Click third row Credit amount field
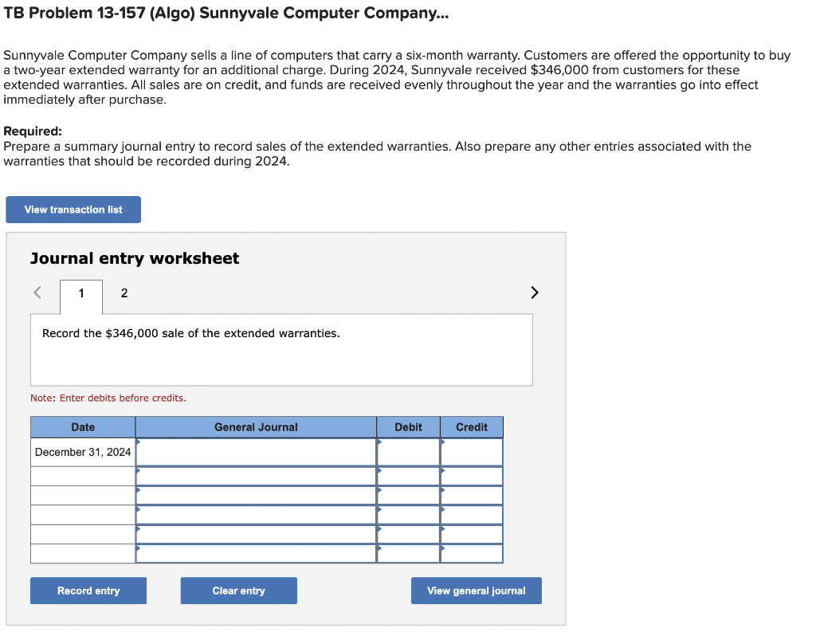 (x=472, y=495)
